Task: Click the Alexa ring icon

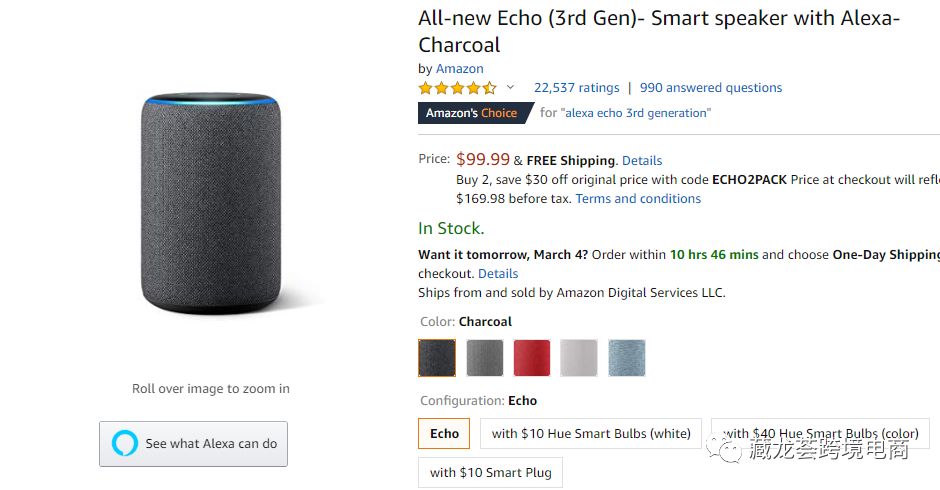Action: click(x=125, y=443)
